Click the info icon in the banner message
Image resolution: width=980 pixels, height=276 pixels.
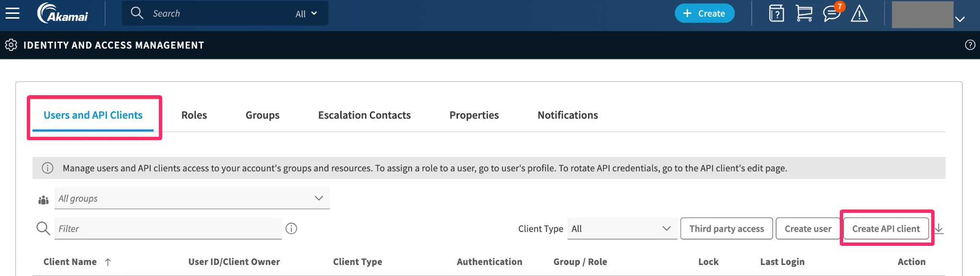click(x=47, y=168)
